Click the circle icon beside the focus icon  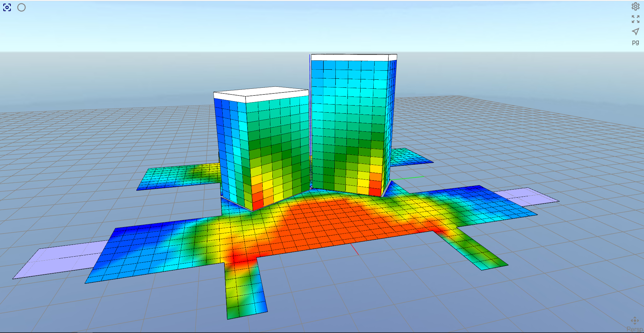[x=21, y=7]
